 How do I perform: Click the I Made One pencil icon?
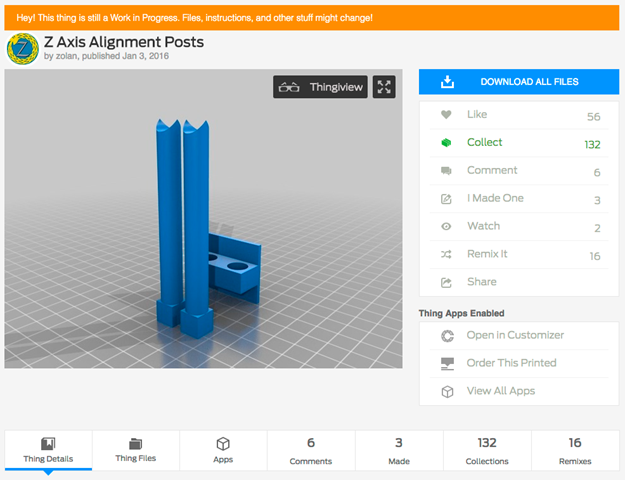click(446, 199)
